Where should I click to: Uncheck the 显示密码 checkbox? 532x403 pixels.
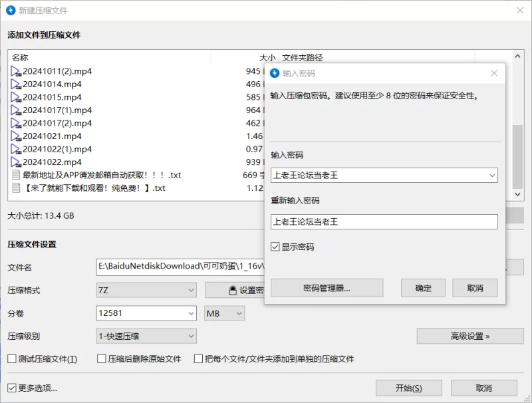click(x=275, y=247)
